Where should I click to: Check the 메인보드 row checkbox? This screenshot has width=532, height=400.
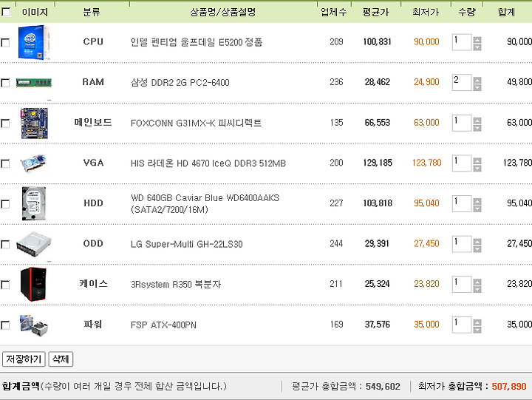coord(5,123)
